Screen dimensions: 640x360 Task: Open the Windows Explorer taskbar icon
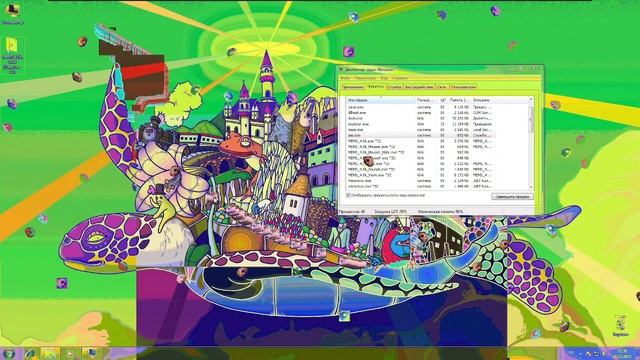tap(50, 353)
